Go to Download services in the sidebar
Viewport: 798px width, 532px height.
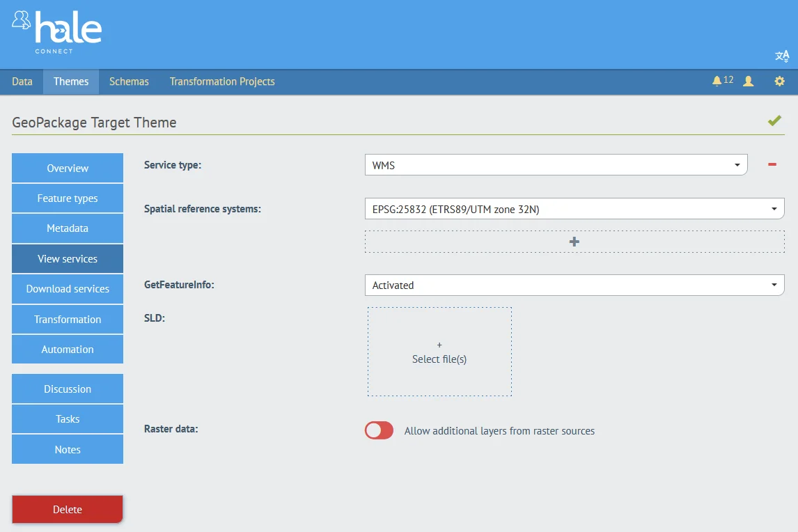[x=67, y=288]
